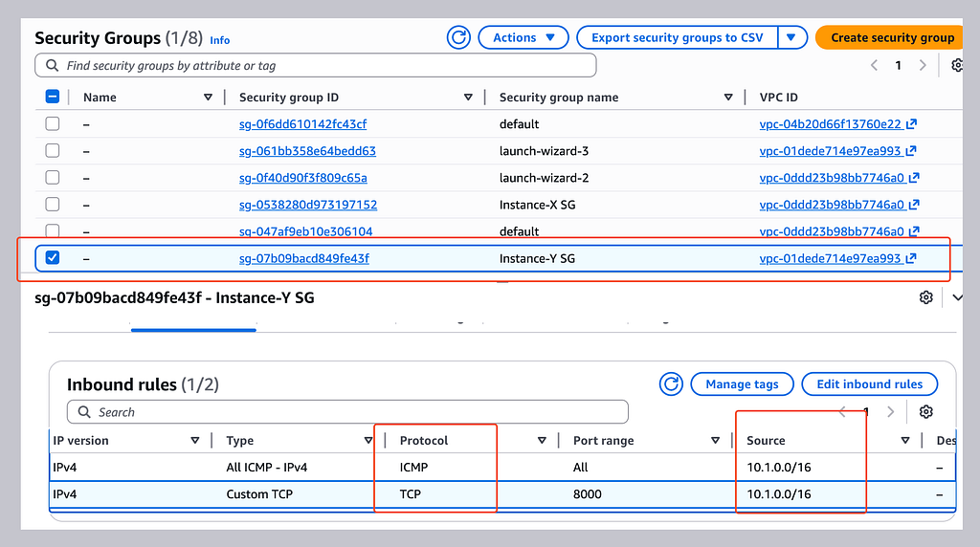Screen dimensions: 980x547
Task: Open the export options dropdown arrow
Action: 791,37
